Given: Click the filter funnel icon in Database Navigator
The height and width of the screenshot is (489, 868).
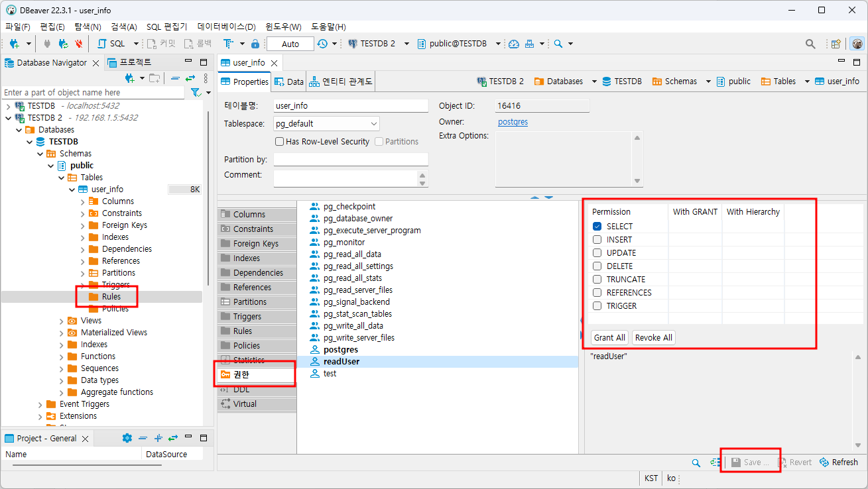Looking at the screenshot, I should 196,93.
